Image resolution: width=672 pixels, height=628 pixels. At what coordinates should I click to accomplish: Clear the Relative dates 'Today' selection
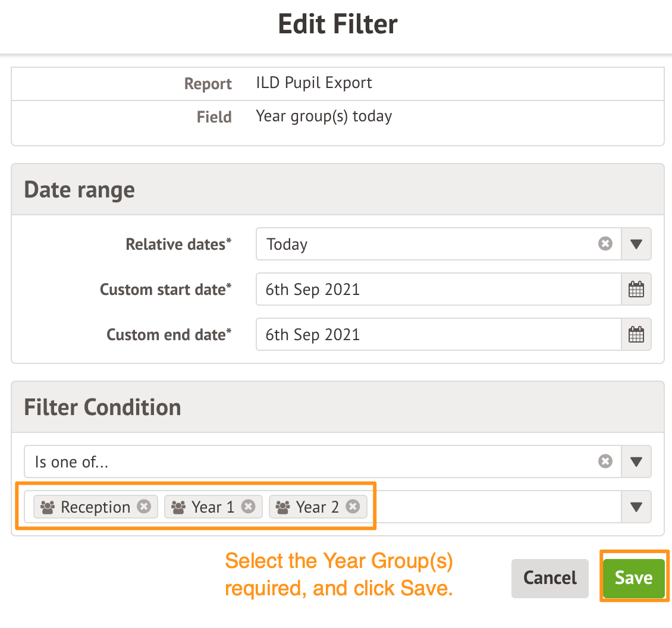pyautogui.click(x=605, y=244)
